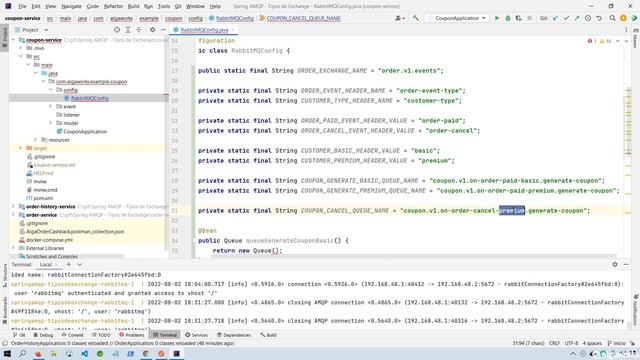Hide the Terminal panel
640x360 pixels.
(x=626, y=264)
